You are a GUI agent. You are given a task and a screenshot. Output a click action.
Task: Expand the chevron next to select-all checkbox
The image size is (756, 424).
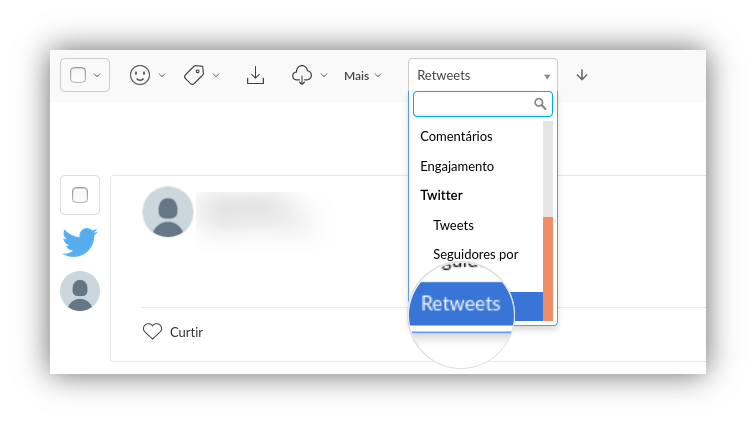coord(97,75)
